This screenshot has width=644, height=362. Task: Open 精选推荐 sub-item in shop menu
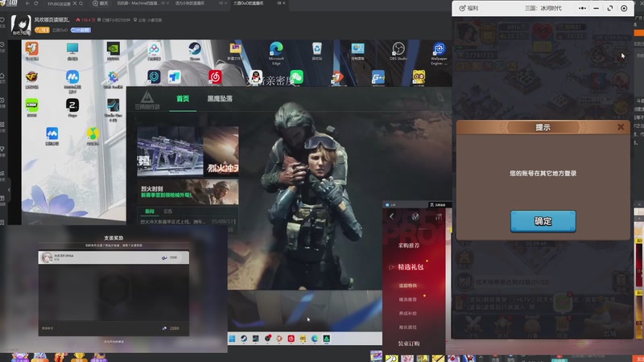click(x=407, y=299)
